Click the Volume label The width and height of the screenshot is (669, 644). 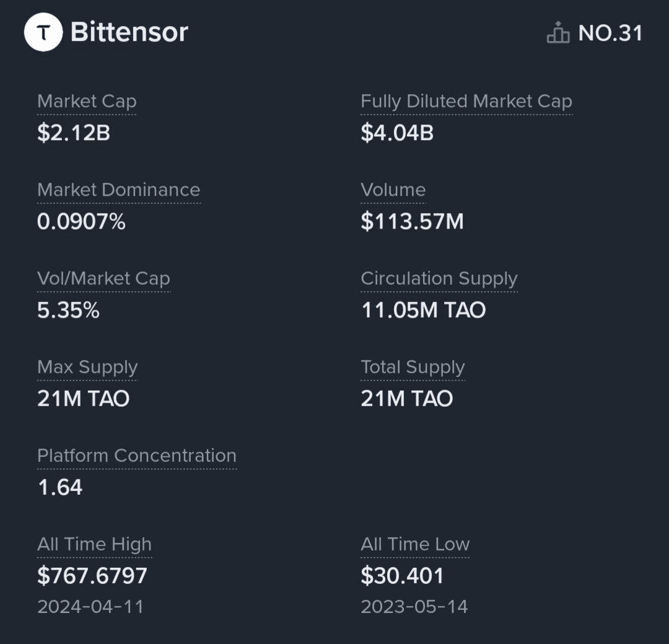click(x=393, y=190)
